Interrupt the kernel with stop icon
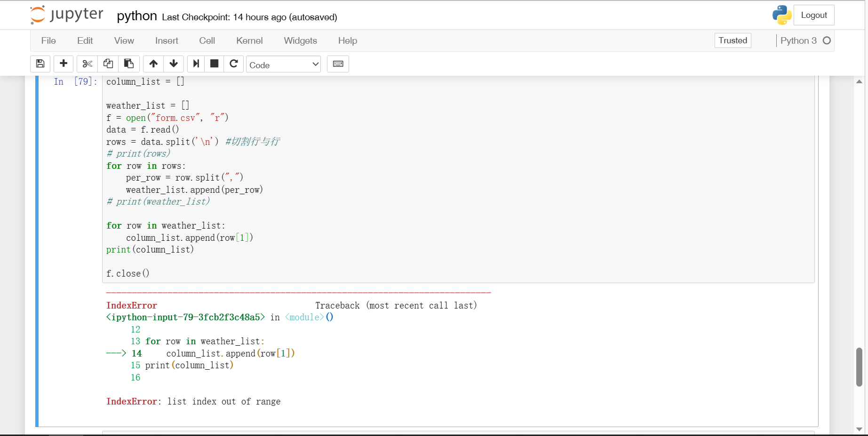This screenshot has width=868, height=436. pyautogui.click(x=214, y=64)
